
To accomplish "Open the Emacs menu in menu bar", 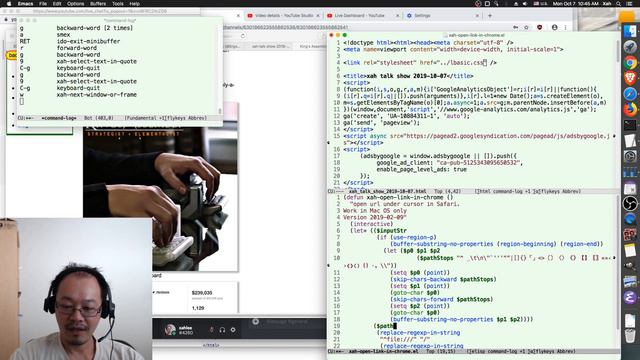I will 25,4.
